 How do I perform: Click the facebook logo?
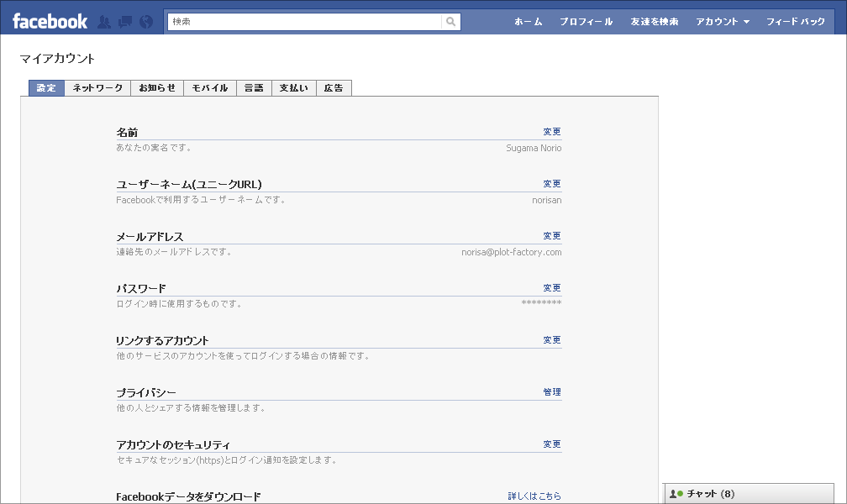point(50,22)
